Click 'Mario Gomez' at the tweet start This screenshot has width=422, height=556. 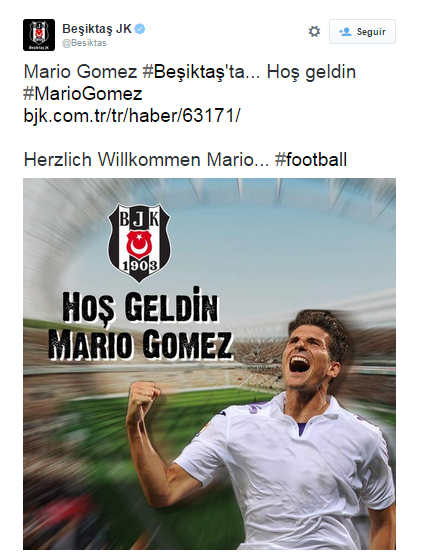coord(80,72)
